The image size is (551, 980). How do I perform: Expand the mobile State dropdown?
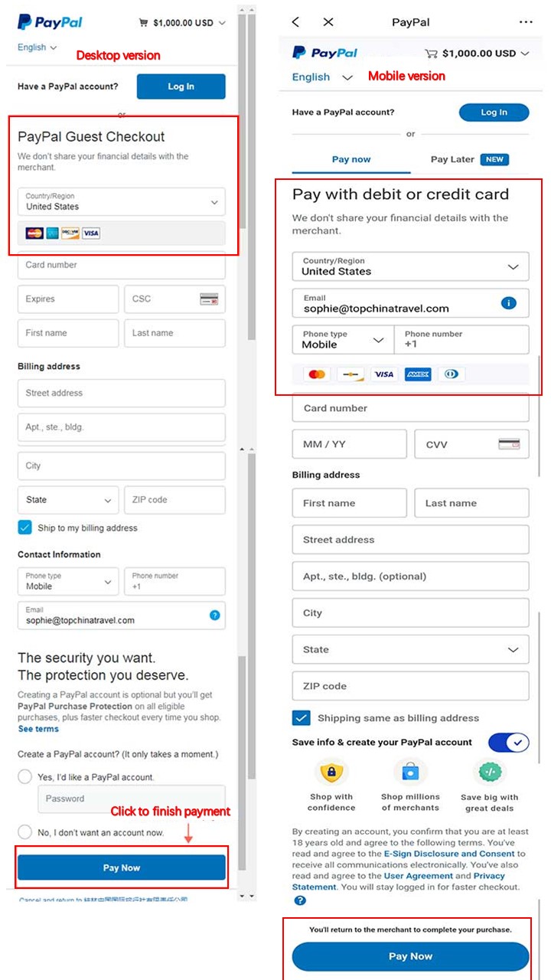(410, 649)
